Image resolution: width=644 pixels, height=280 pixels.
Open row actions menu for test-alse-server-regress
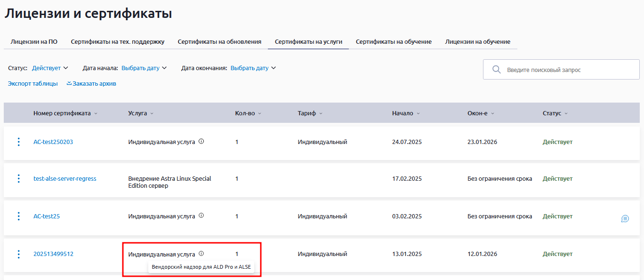(x=19, y=179)
